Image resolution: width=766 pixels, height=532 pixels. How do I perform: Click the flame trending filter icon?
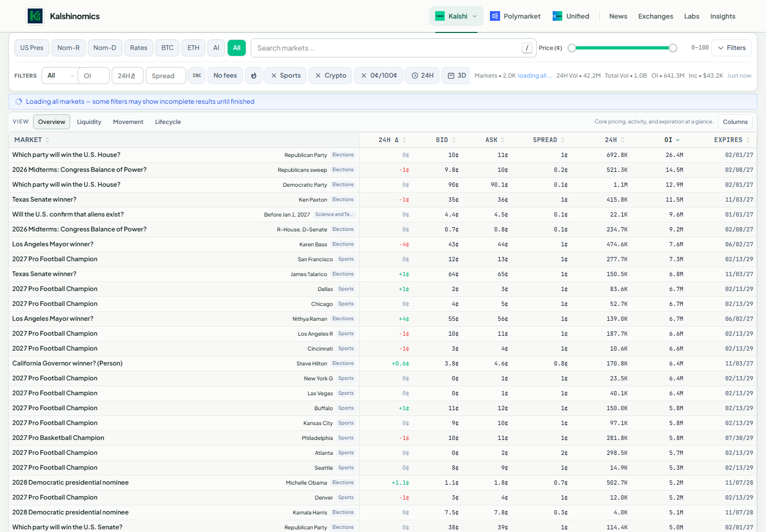click(x=254, y=76)
